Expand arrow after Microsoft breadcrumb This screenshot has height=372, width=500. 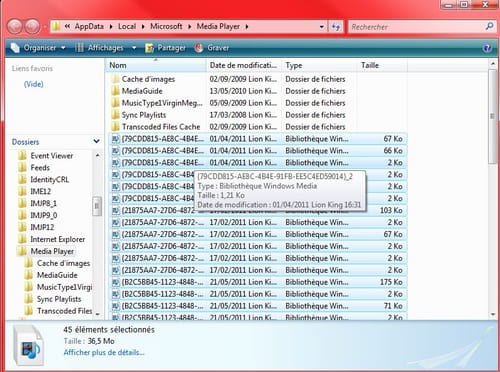[190, 27]
